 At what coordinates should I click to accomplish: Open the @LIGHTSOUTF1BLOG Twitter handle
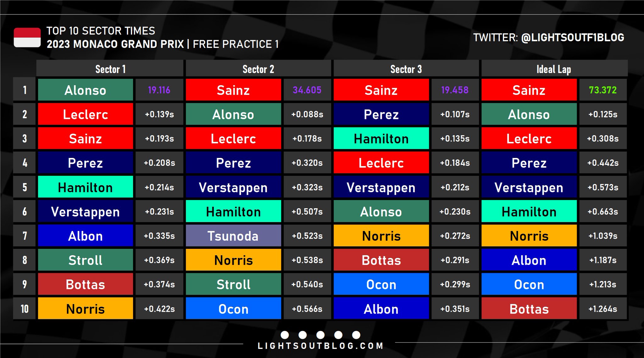pos(573,37)
